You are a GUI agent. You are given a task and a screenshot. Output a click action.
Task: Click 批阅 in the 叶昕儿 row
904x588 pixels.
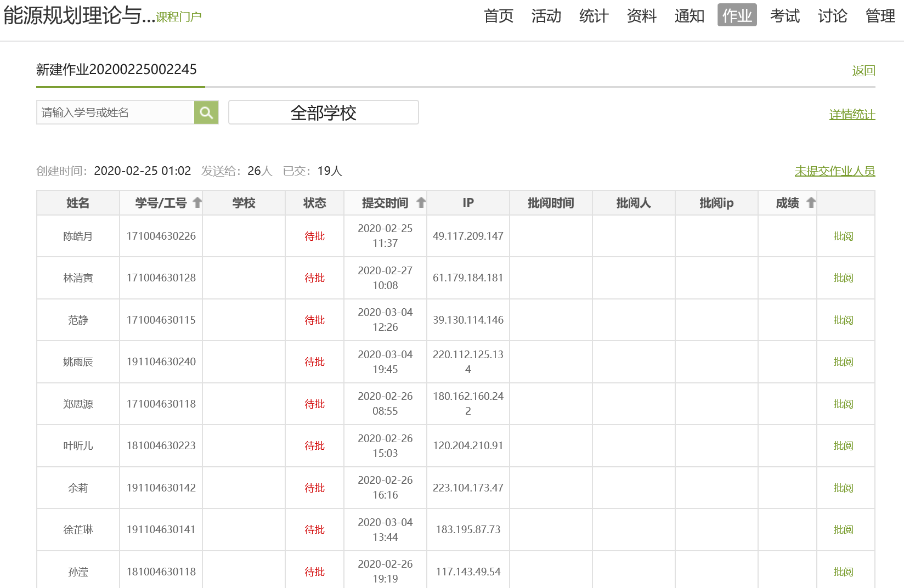pyautogui.click(x=843, y=446)
